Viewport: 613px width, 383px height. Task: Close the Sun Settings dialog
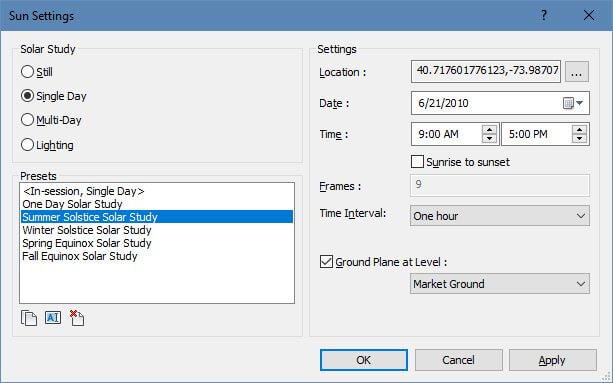click(x=589, y=15)
